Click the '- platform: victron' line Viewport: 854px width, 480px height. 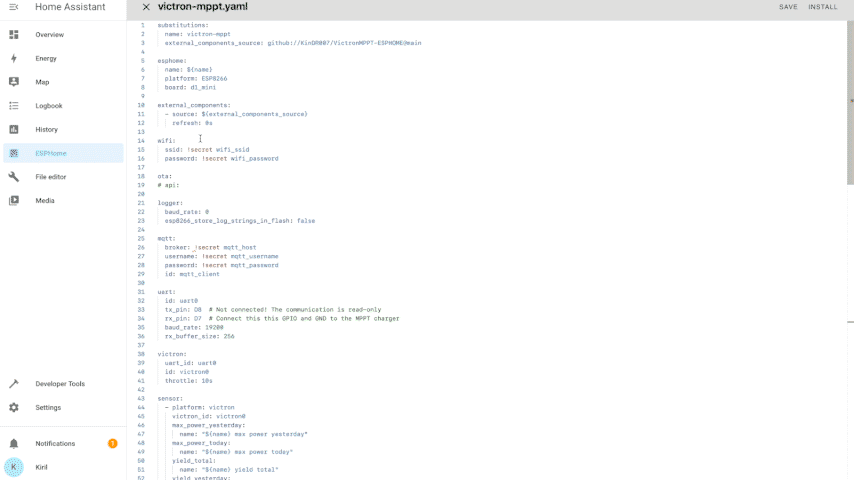199,408
